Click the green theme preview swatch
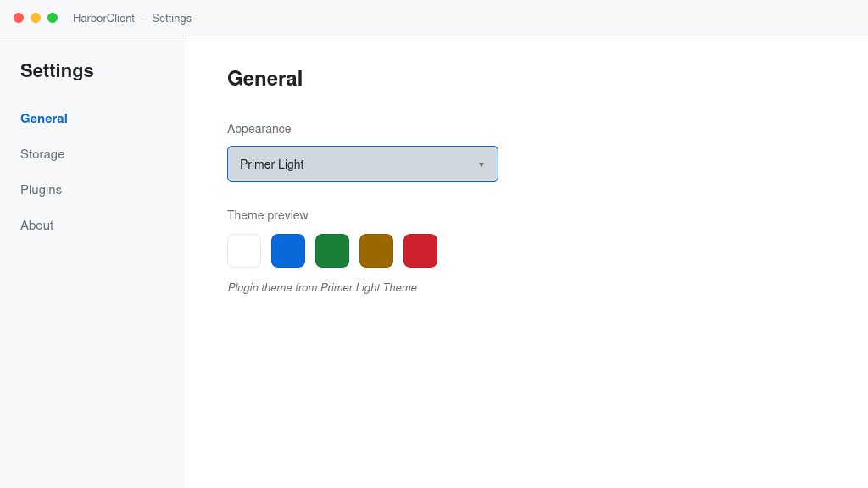868x488 pixels. point(332,251)
